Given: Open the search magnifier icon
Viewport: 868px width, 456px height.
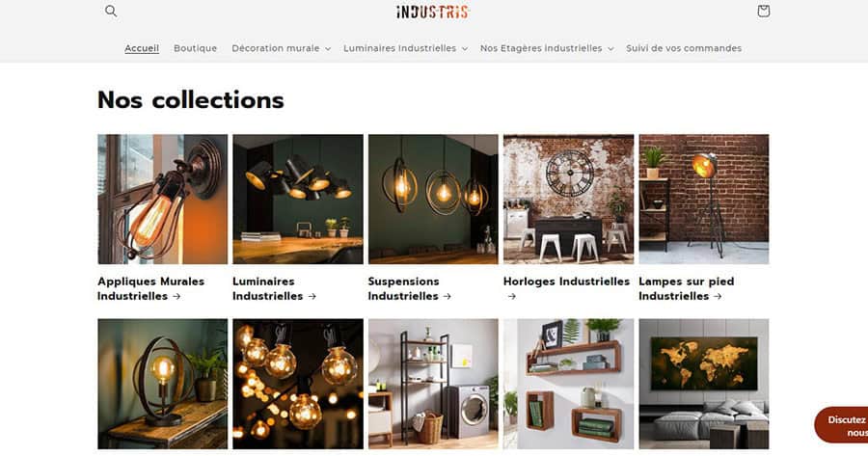Looking at the screenshot, I should [x=111, y=11].
